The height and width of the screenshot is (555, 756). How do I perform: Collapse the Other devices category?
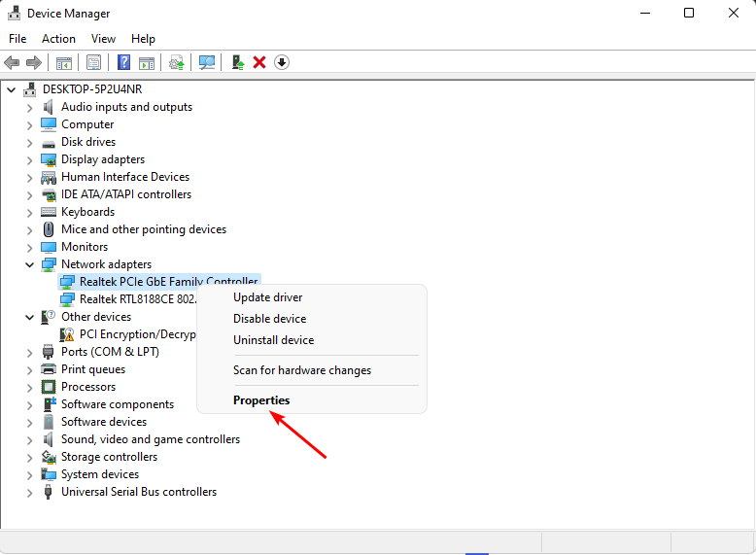(x=30, y=317)
